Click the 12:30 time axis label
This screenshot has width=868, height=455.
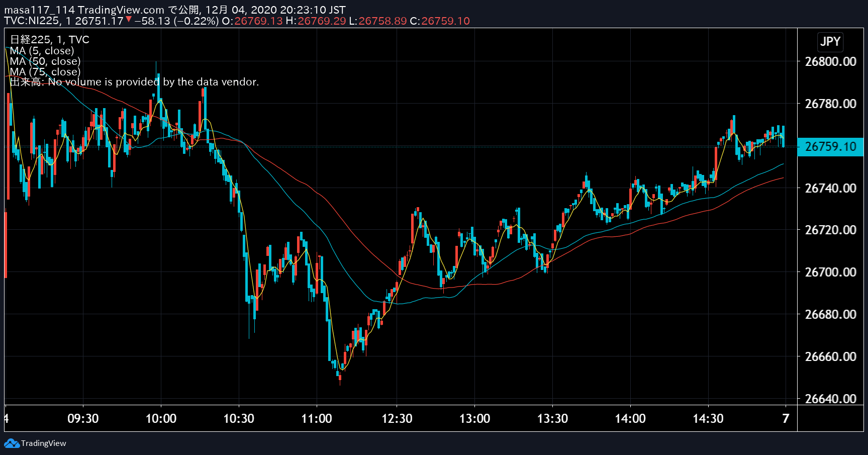[x=397, y=419]
